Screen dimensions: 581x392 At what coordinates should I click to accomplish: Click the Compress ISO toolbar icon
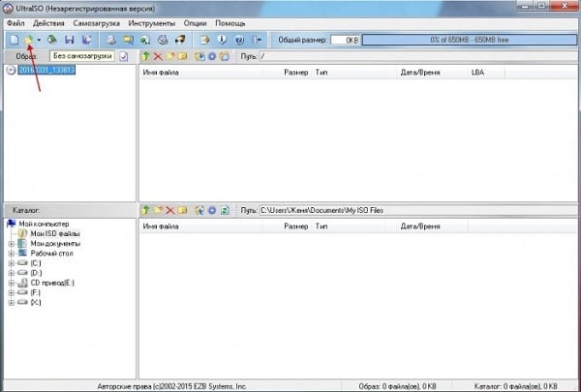click(x=128, y=40)
